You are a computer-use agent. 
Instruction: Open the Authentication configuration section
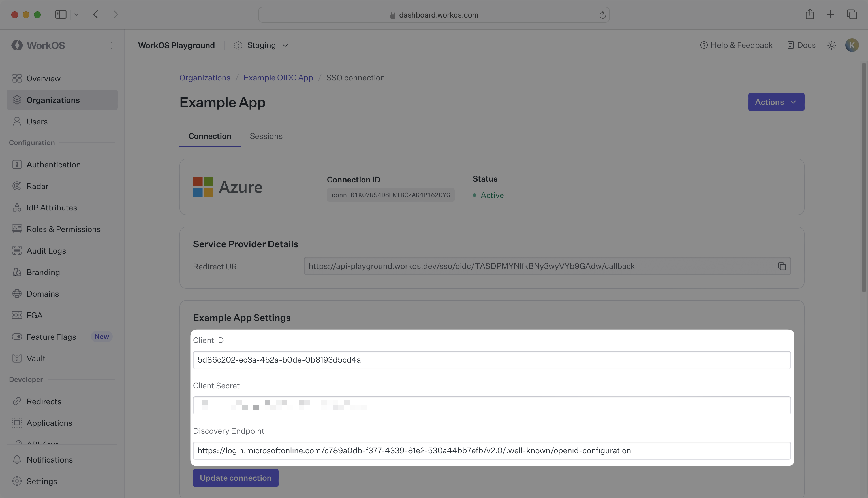[54, 165]
